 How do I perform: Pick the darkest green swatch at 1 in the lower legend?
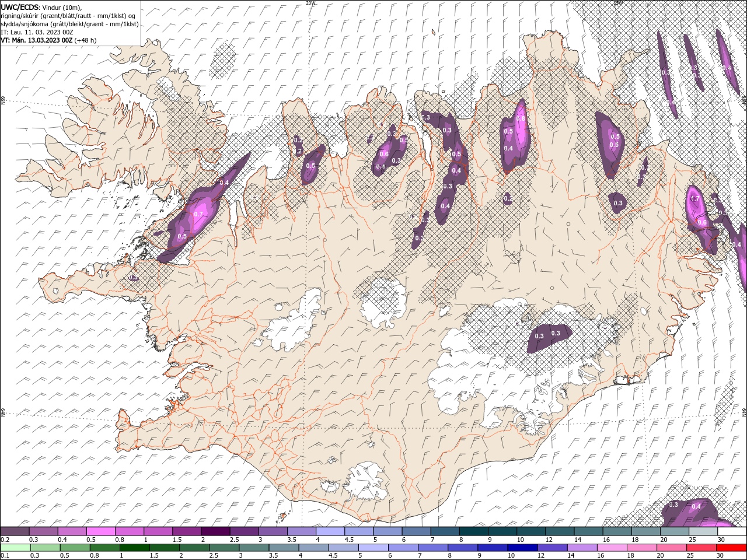coord(134,547)
